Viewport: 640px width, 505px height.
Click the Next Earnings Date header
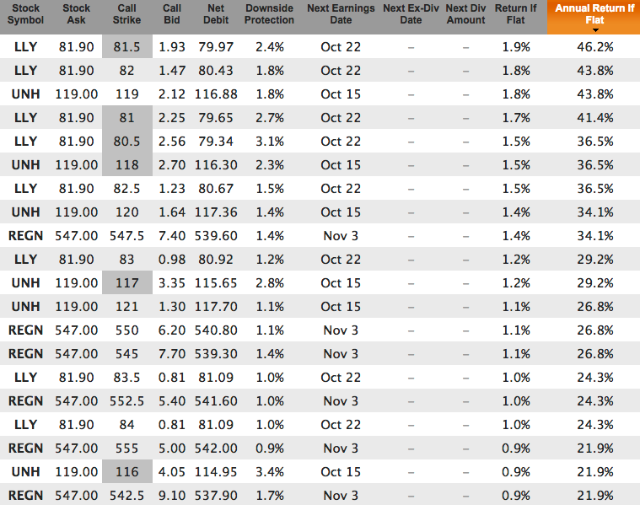[x=341, y=14]
